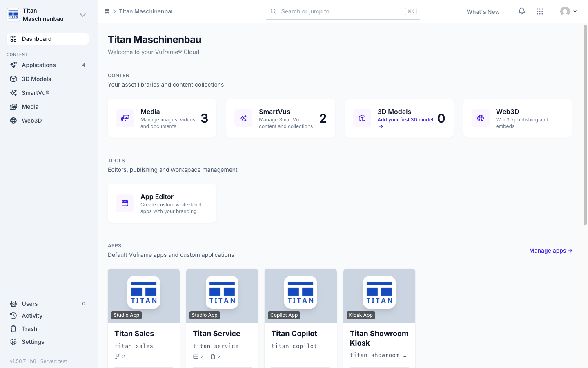Open the user avatar account menu
The image size is (588, 368).
568,11
